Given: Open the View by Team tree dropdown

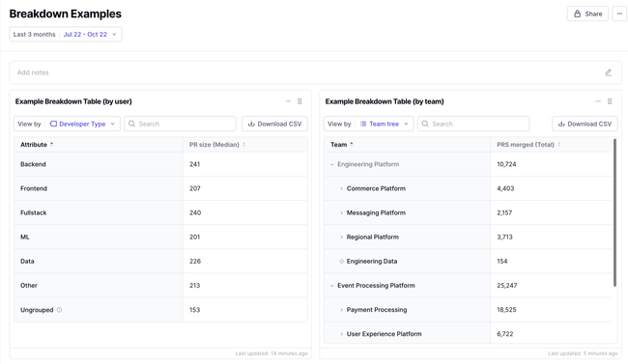Looking at the screenshot, I should coord(368,124).
